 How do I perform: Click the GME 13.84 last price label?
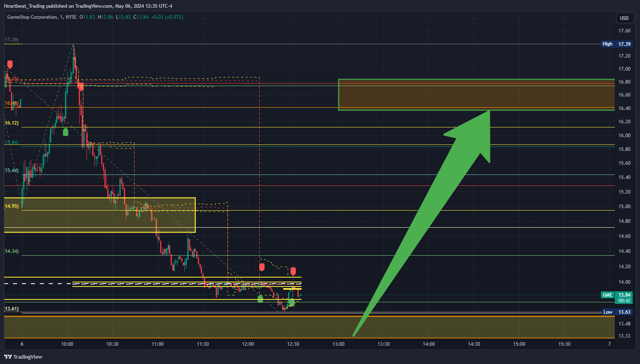[616, 295]
